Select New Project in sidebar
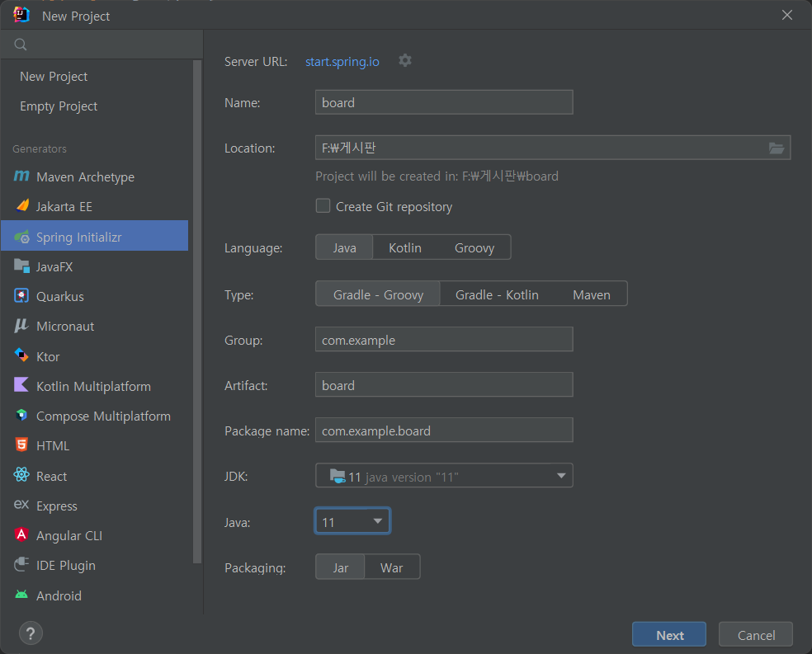 pos(54,76)
